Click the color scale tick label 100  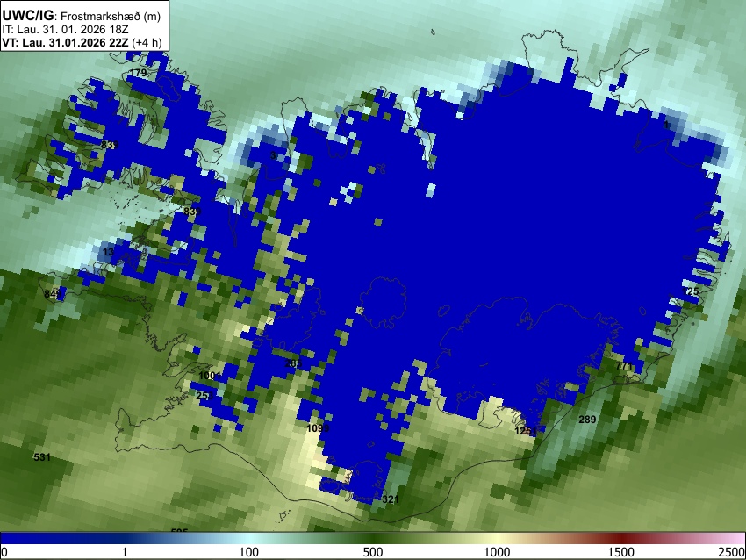pos(249,552)
